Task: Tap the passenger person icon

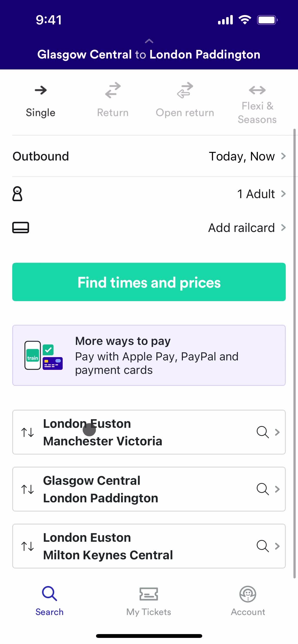Action: pyautogui.click(x=17, y=194)
